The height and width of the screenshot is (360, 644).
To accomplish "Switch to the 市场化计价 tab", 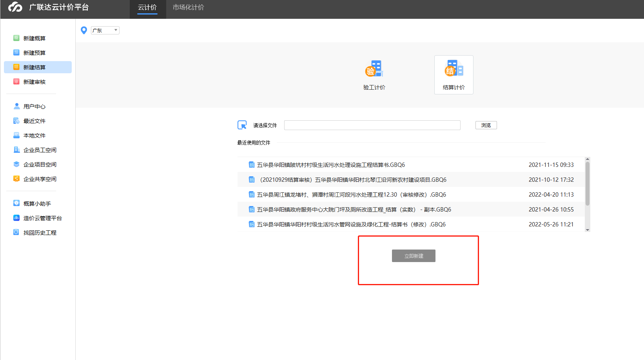I will pos(189,7).
